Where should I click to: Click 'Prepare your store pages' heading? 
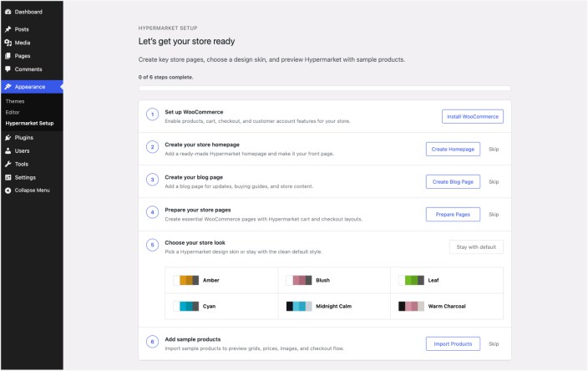tap(198, 210)
